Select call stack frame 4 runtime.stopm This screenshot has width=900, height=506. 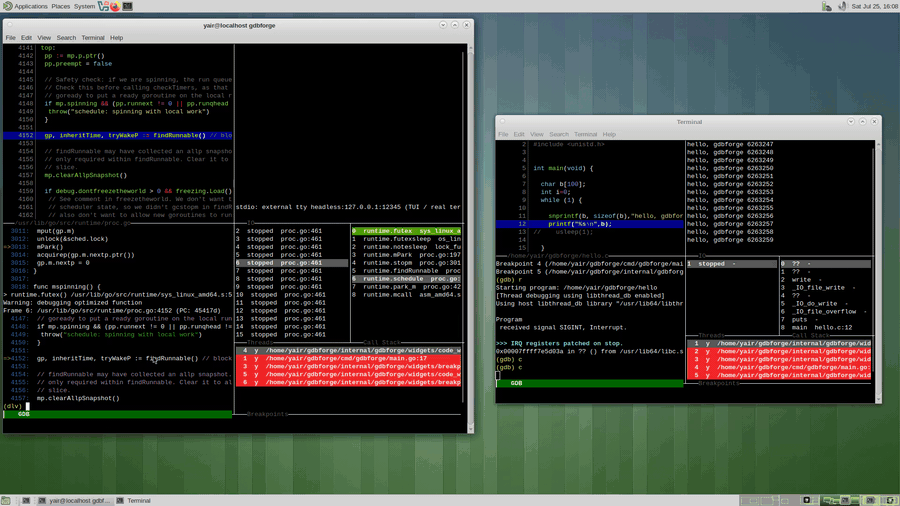pyautogui.click(x=406, y=263)
